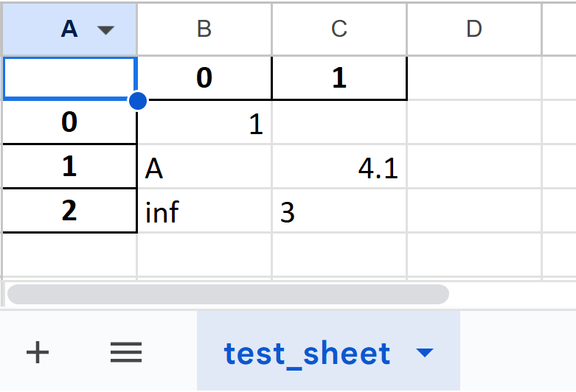Select the index cell labeled 2

pyautogui.click(x=69, y=211)
